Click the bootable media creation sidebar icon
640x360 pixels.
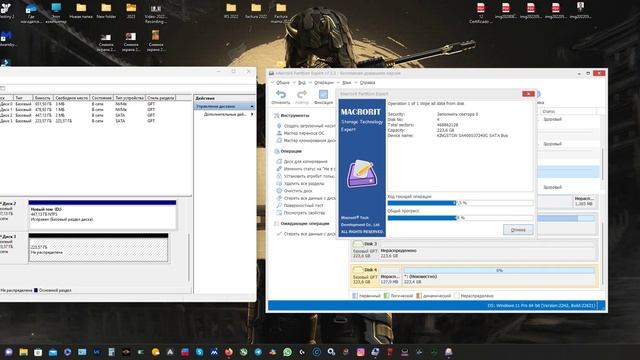279,126
